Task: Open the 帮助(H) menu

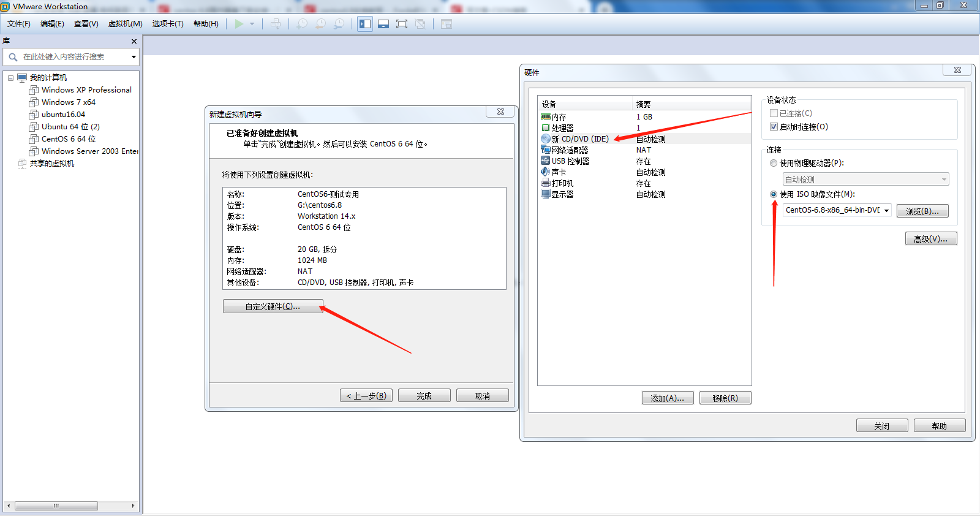Action: [206, 24]
